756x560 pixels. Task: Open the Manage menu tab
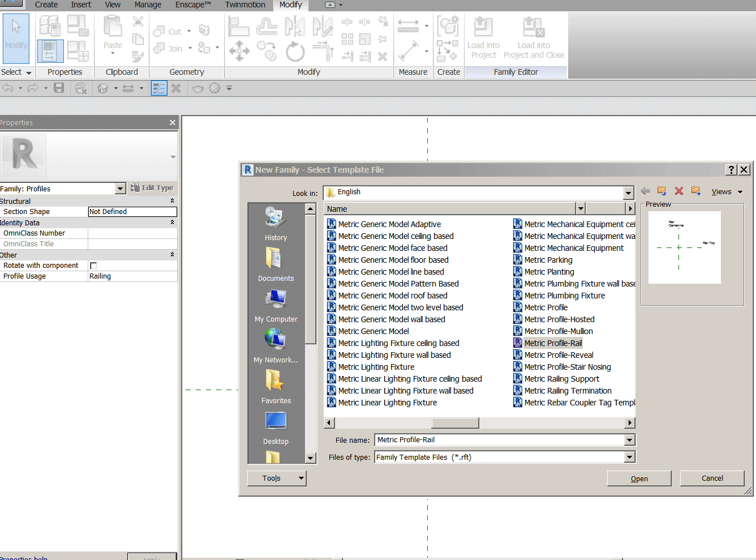click(x=147, y=5)
